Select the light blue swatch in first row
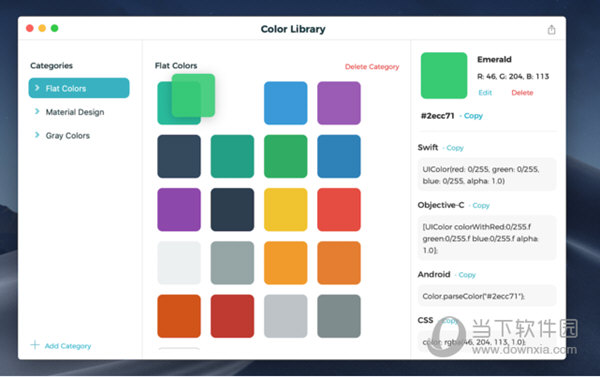Viewport: 600px width, 377px height. pos(285,103)
